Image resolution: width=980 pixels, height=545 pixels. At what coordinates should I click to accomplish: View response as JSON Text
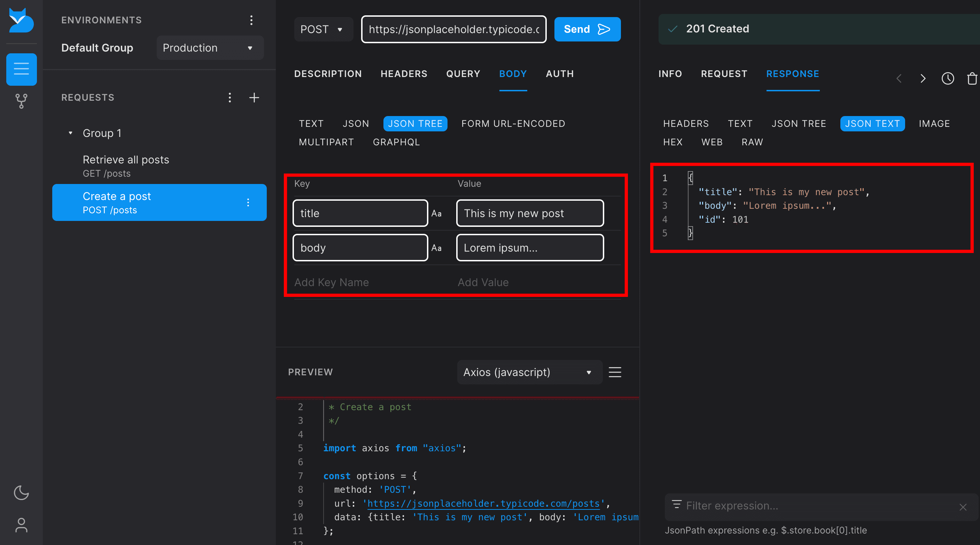(x=872, y=124)
